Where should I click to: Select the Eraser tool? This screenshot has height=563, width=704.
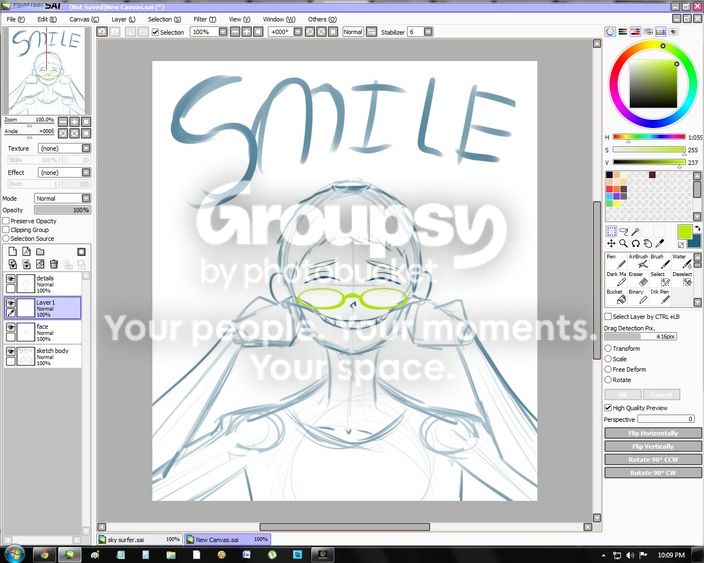tap(638, 279)
